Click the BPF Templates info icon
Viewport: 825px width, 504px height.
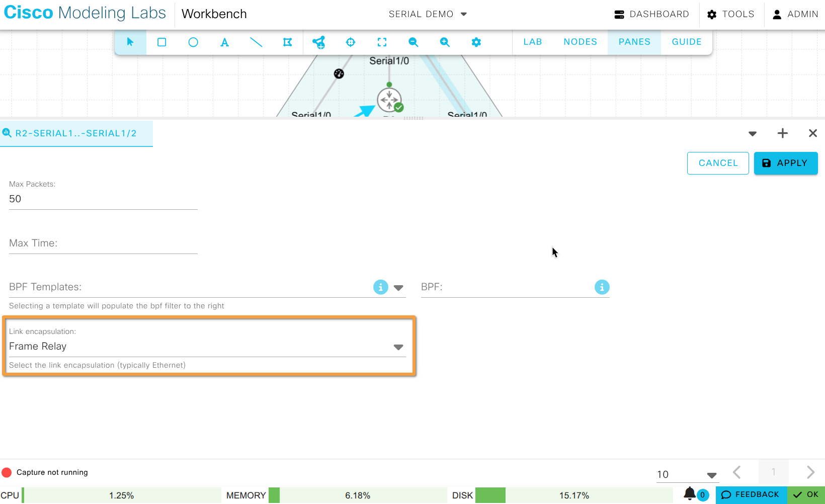pos(381,287)
